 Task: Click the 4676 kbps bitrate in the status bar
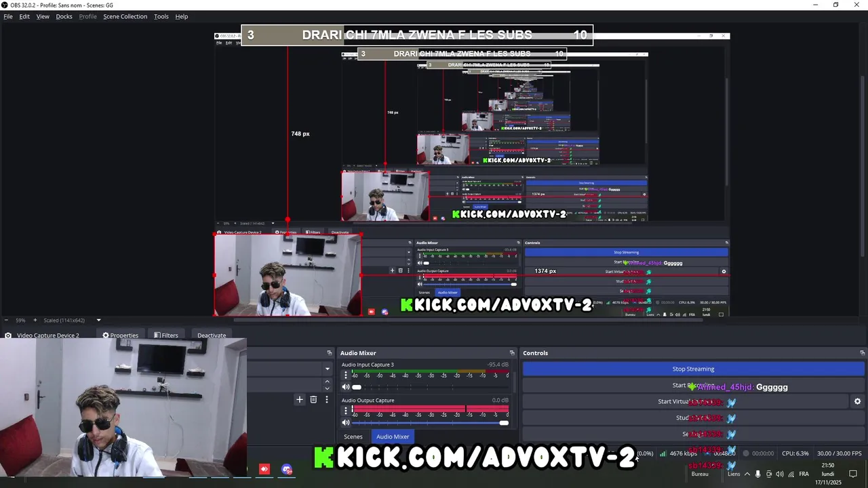click(x=684, y=453)
